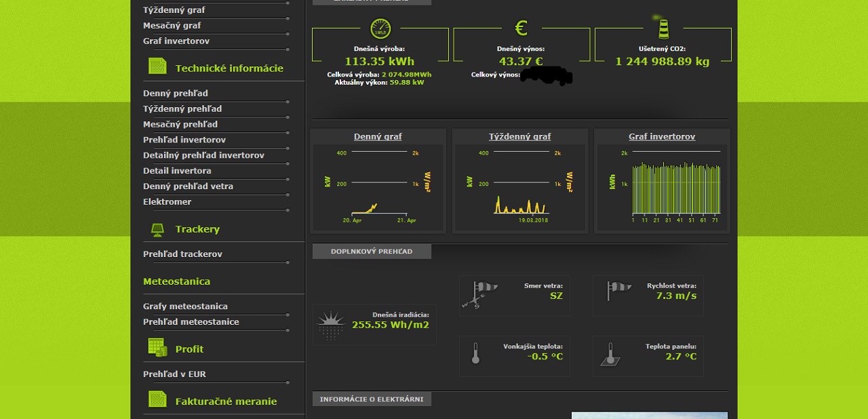
Task: Select Prehľad invertorov menu item
Action: pyautogui.click(x=184, y=140)
